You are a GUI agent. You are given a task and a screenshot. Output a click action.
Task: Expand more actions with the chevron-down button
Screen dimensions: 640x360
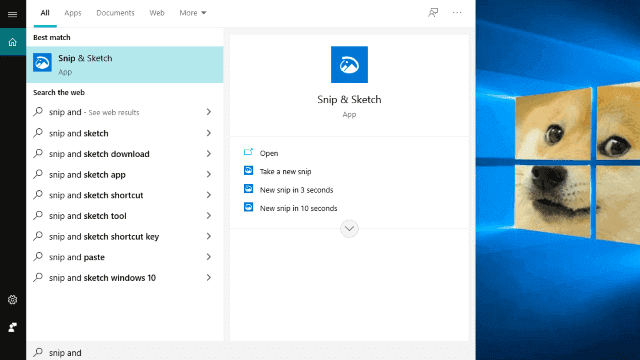coord(349,229)
